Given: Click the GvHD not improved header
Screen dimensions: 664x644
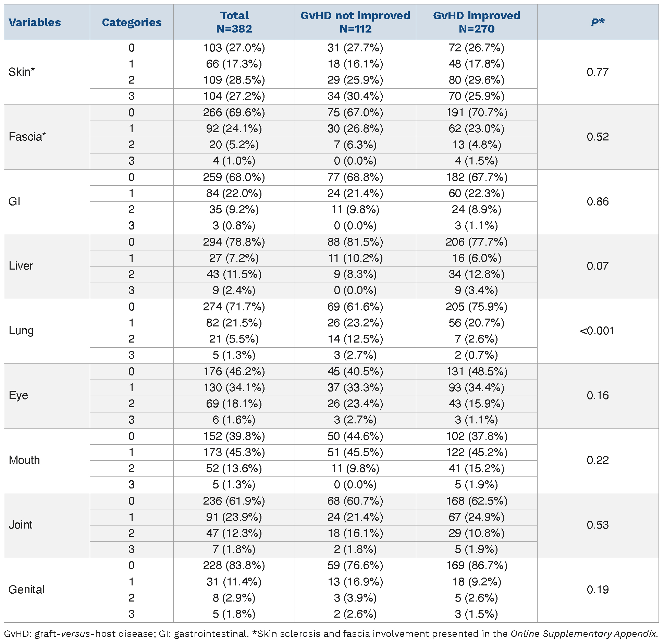Looking at the screenshot, I should tap(355, 22).
